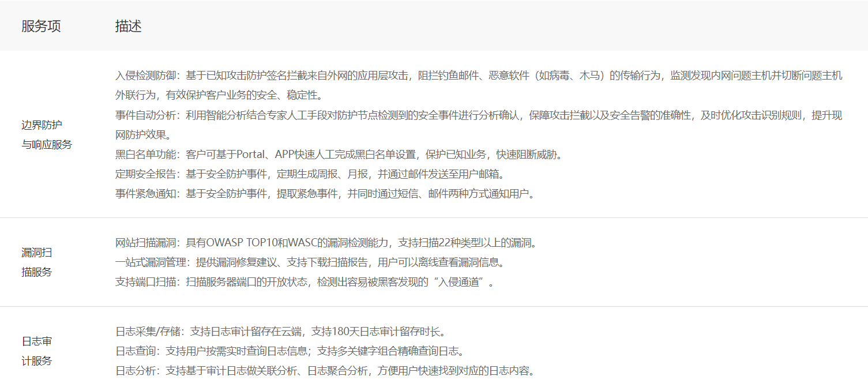Click the 日志分析 description line
Screen dimensions: 868x391
pyautogui.click(x=325, y=371)
